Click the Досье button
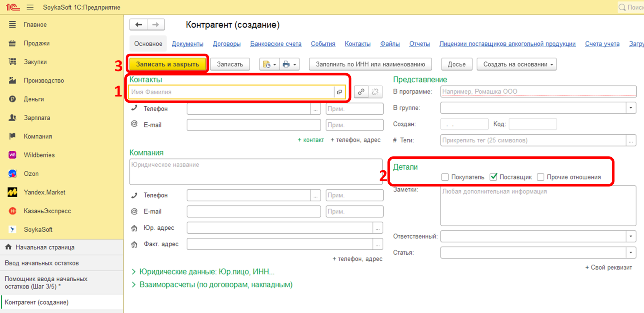The image size is (644, 313). 457,64
